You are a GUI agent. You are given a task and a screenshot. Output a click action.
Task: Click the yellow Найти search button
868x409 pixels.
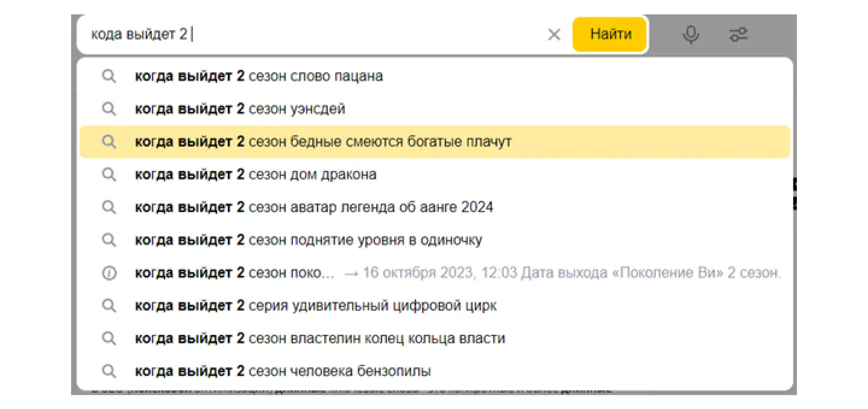[610, 34]
